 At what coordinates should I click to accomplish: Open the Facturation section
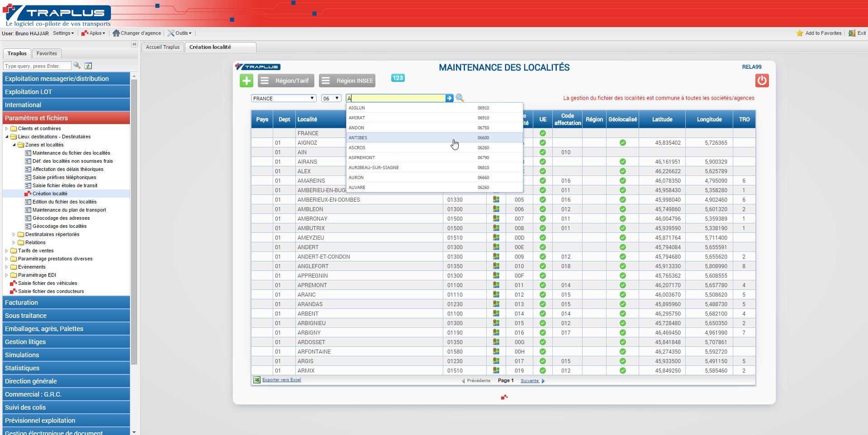tap(66, 303)
